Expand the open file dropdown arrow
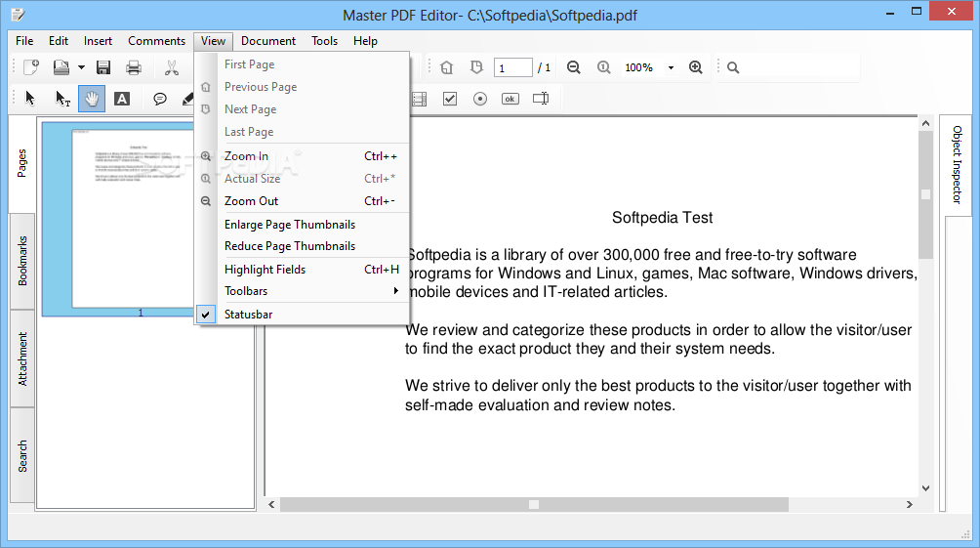The height and width of the screenshot is (548, 980). pyautogui.click(x=81, y=67)
